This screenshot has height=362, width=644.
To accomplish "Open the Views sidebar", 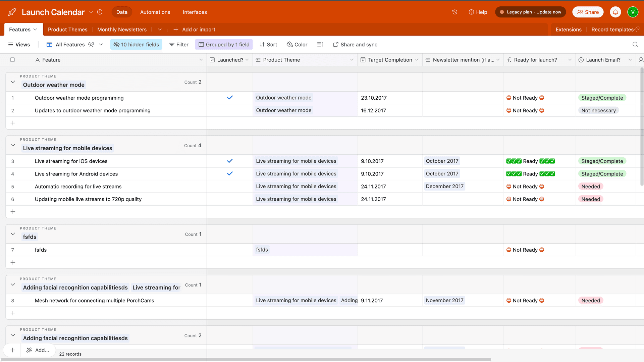I will 19,44.
